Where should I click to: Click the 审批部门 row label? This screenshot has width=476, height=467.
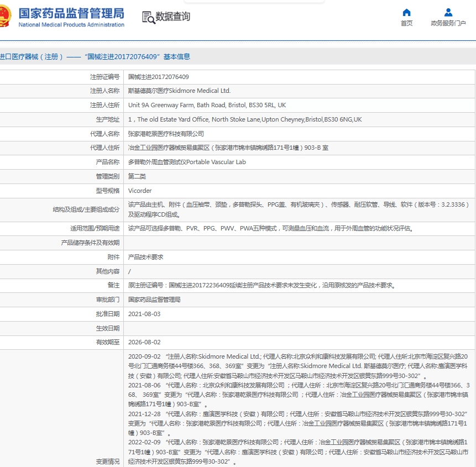tap(108, 300)
